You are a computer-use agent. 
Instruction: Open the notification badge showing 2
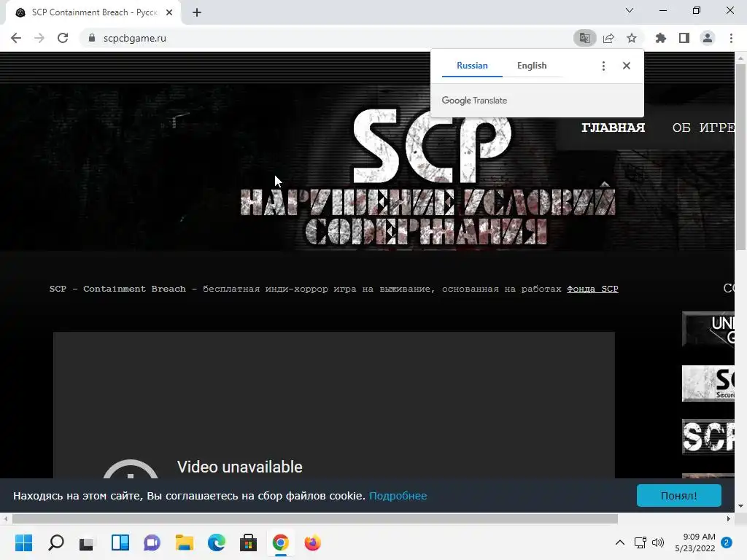click(x=727, y=542)
